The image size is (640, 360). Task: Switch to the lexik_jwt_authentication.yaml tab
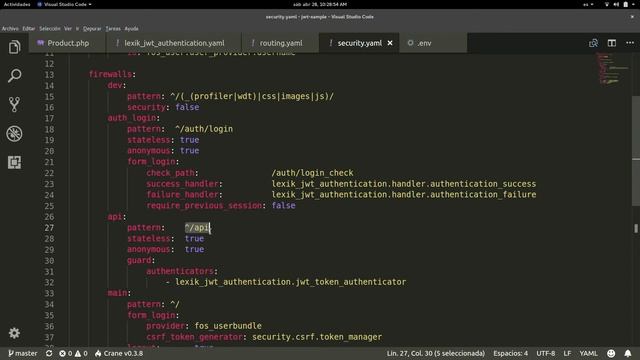point(174,43)
